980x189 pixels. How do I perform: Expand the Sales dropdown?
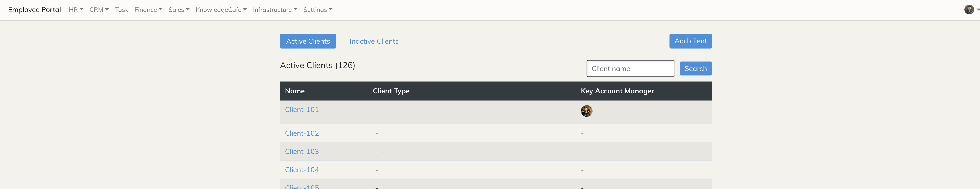[x=178, y=10]
